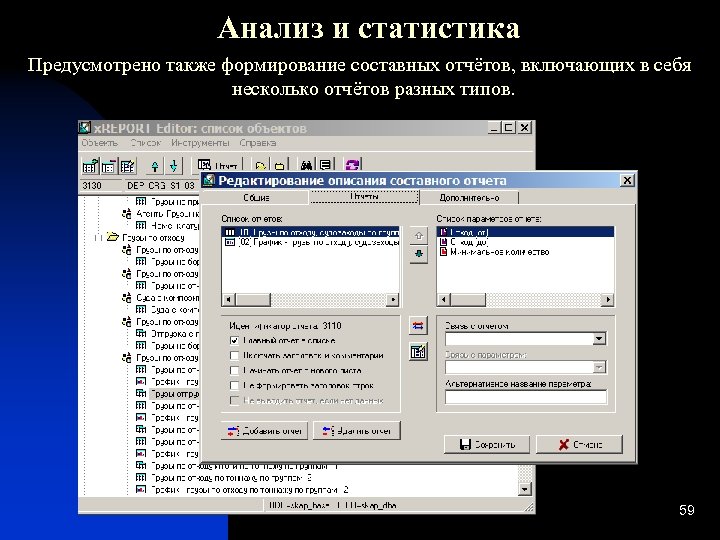Screen dimensions: 720x540
Task: Switch to the Отчеты tab
Action: click(364, 197)
